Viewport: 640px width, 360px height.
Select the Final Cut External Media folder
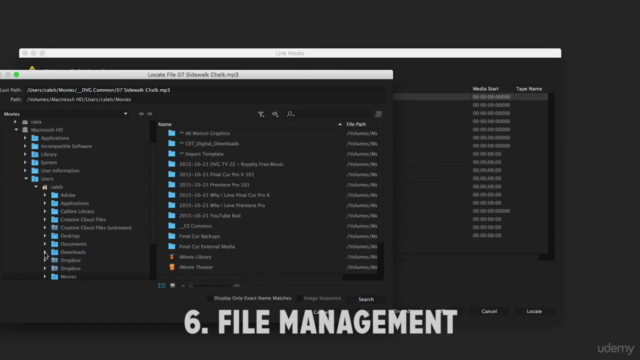tap(207, 247)
